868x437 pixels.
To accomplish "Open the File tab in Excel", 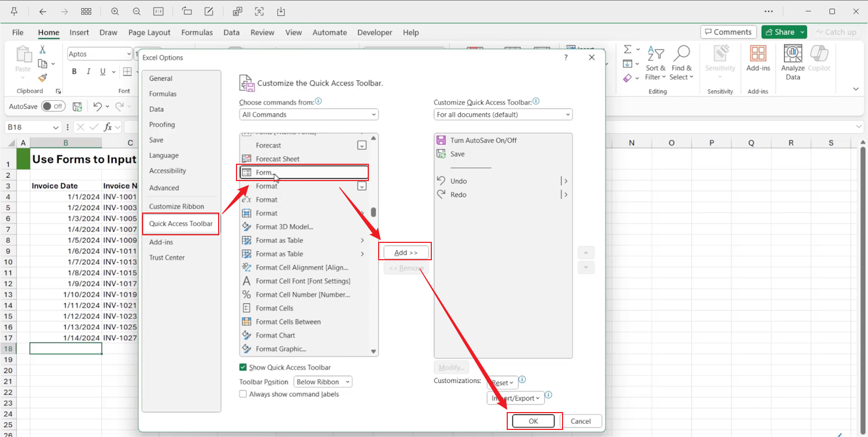I will (18, 33).
